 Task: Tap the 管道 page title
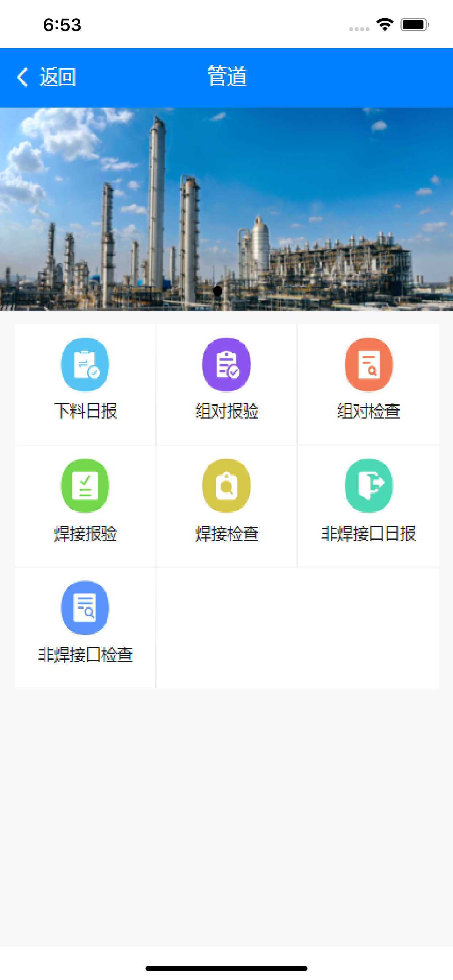[x=227, y=76]
